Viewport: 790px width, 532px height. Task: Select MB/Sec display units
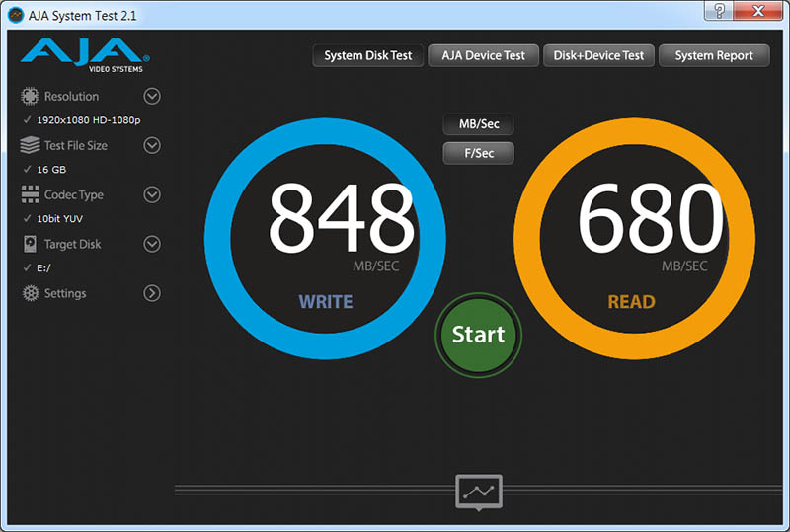click(x=479, y=124)
